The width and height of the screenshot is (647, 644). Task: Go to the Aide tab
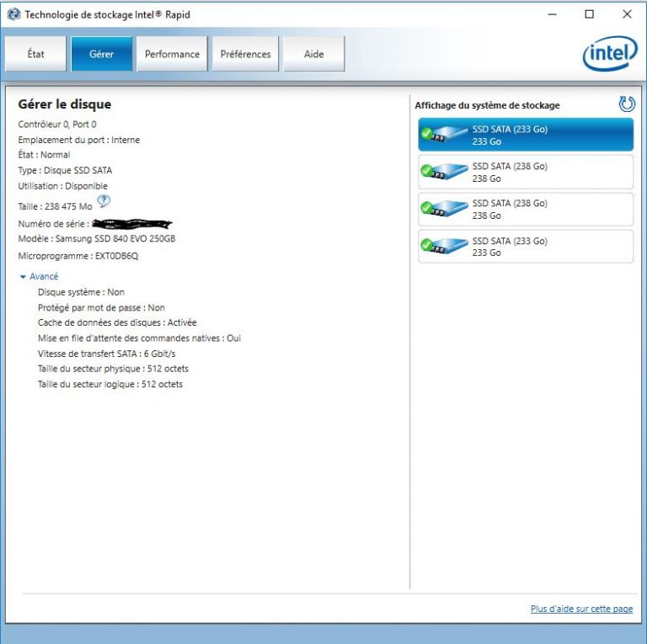313,54
